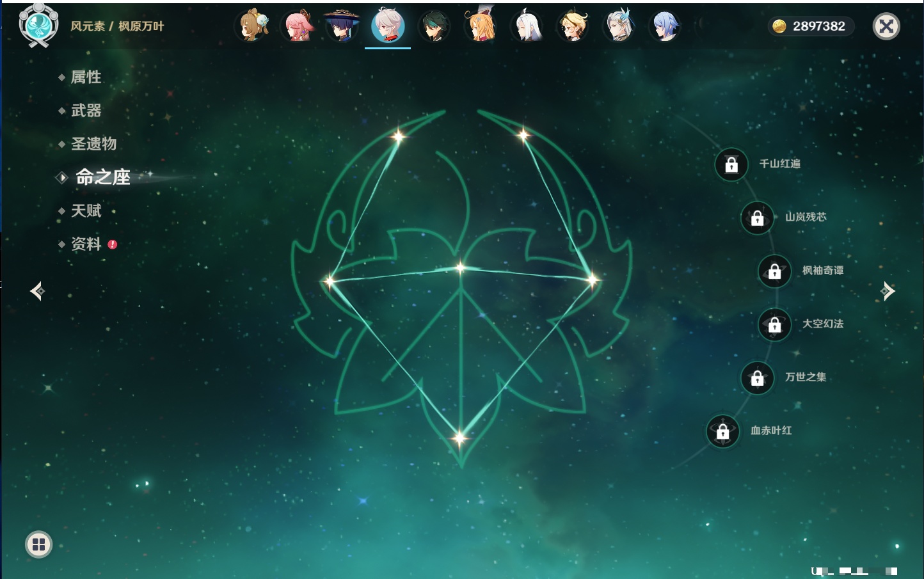The height and width of the screenshot is (579, 924).
Task: Click the 万世之集 constellation name
Action: [806, 377]
